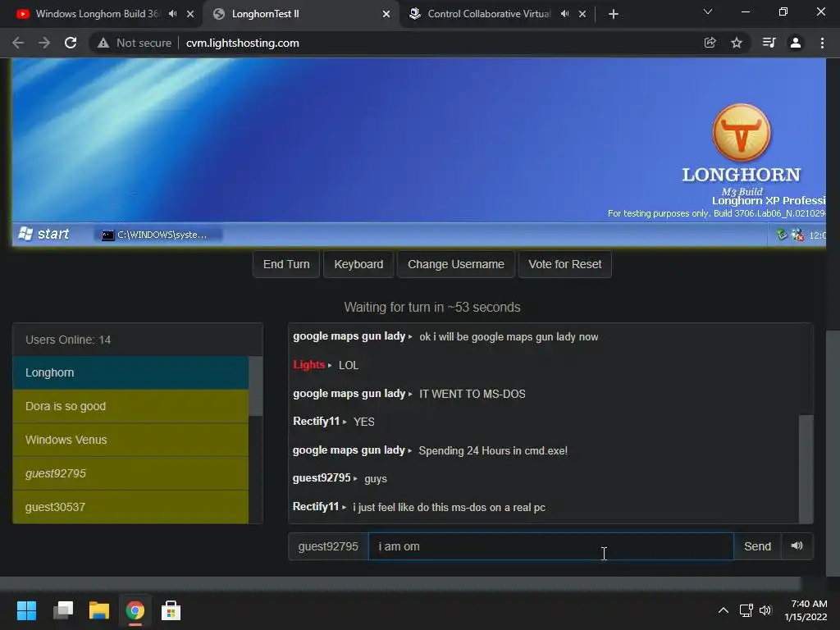Viewport: 840px width, 630px height.
Task: Open File Explorer from the taskbar
Action: 99,610
